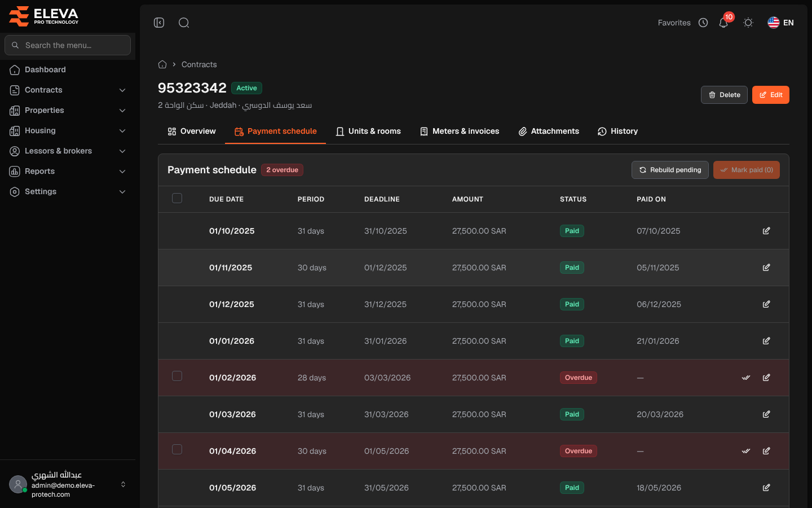Click the DUE DATE column header
The width and height of the screenshot is (812, 508).
[x=227, y=199]
